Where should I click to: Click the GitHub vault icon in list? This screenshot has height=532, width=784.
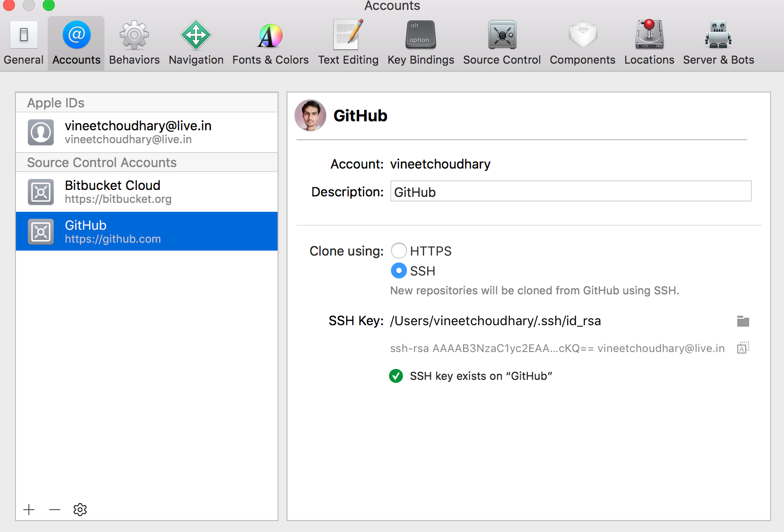point(41,232)
